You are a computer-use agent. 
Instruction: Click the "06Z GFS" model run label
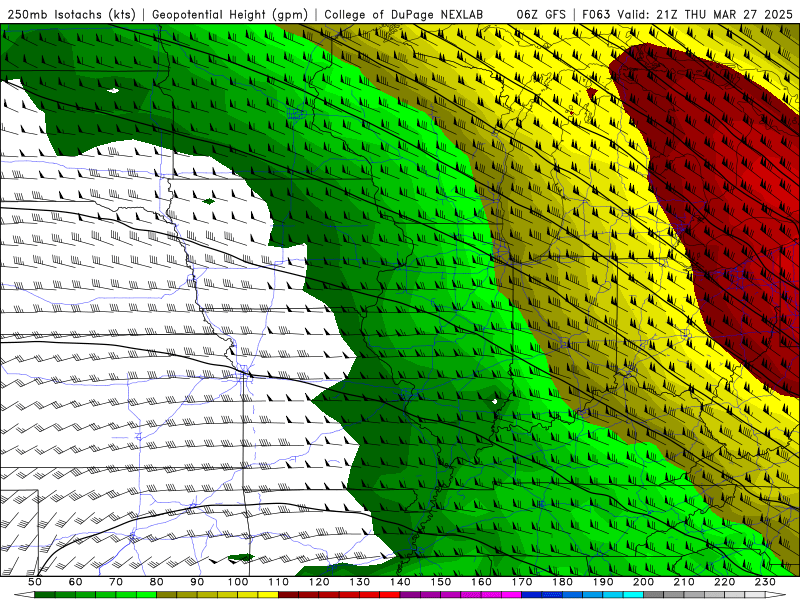541,14
